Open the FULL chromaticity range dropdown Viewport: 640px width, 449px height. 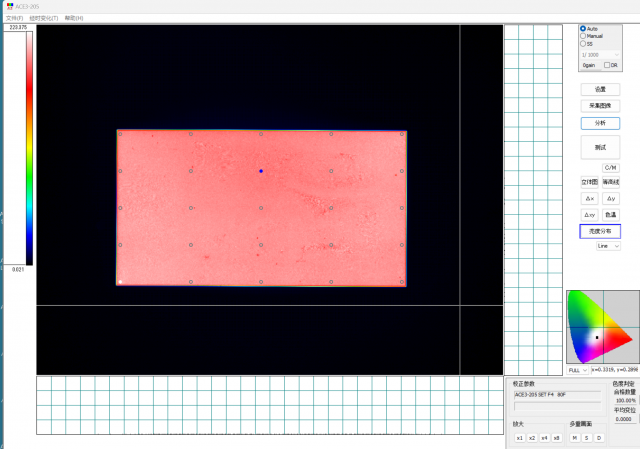pos(576,370)
